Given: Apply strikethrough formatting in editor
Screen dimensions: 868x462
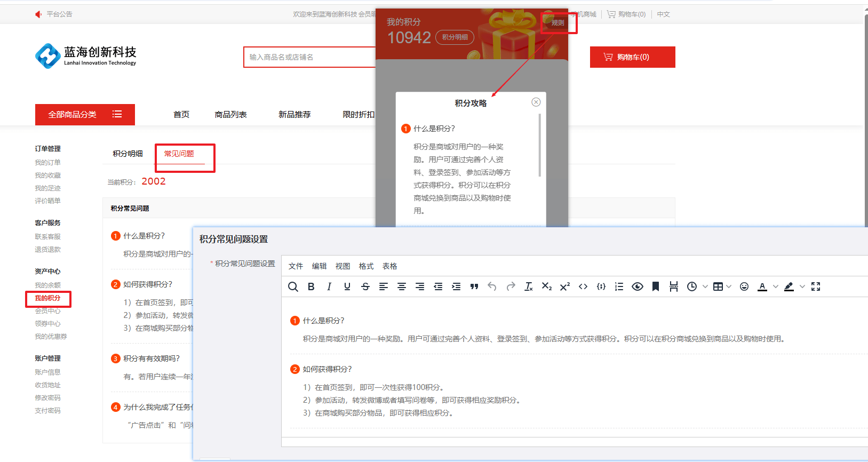Looking at the screenshot, I should (x=365, y=286).
